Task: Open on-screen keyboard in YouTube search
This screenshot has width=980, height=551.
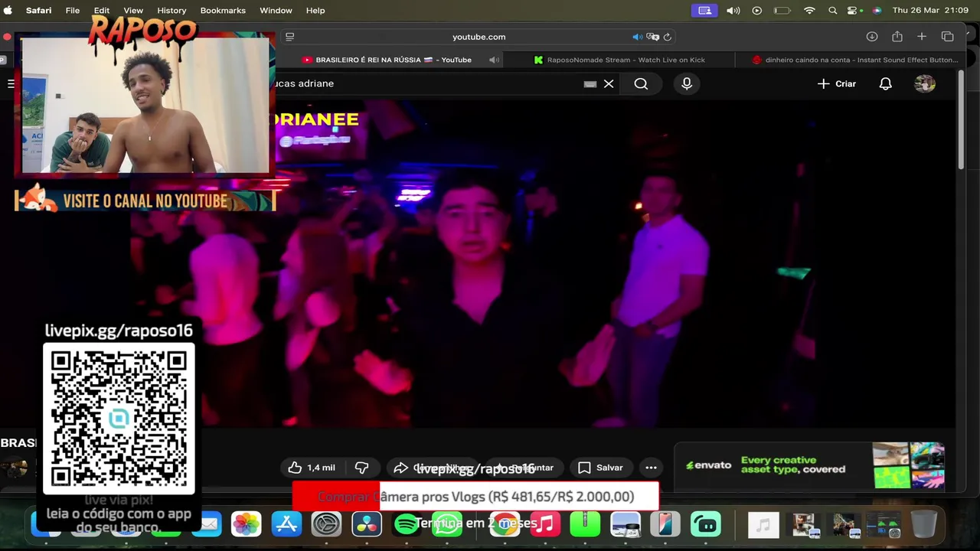Action: [x=590, y=84]
